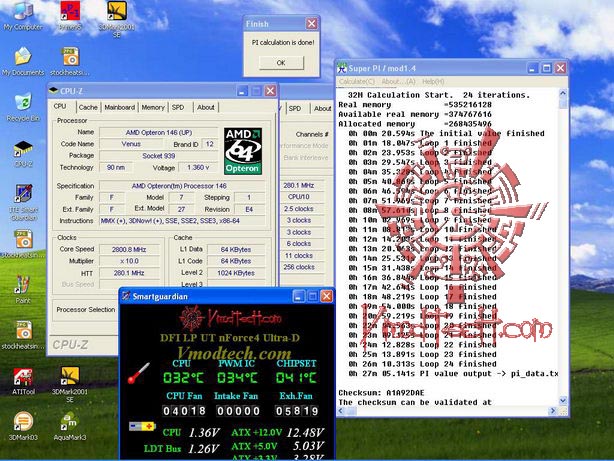
Task: Open the ITE Smart Guardian desktop icon
Action: click(x=23, y=203)
